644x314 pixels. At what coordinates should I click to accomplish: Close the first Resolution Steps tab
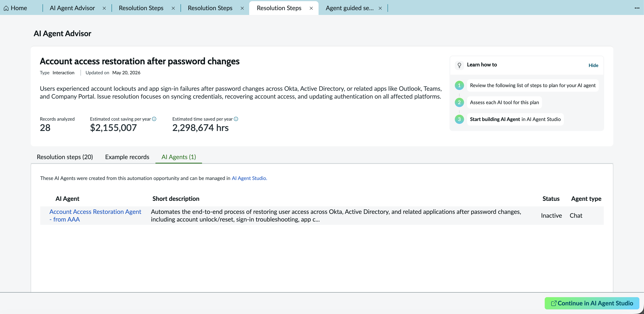(173, 8)
